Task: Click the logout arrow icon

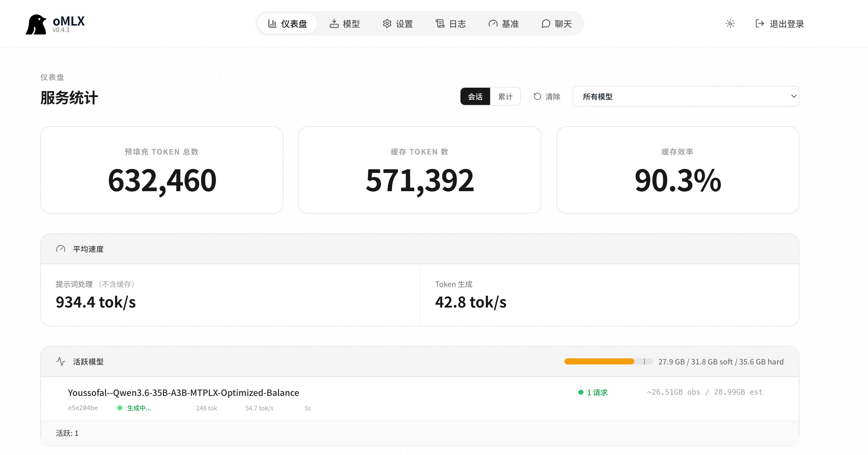Action: pos(760,24)
